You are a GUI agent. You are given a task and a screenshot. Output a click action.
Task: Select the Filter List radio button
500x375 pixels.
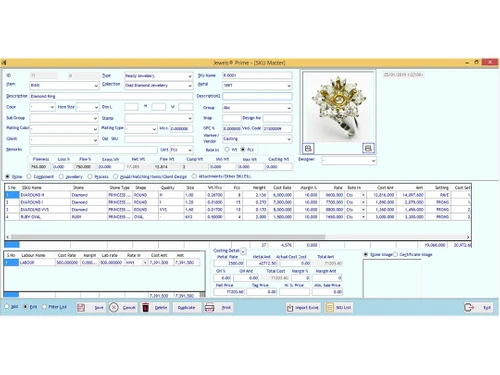click(44, 306)
